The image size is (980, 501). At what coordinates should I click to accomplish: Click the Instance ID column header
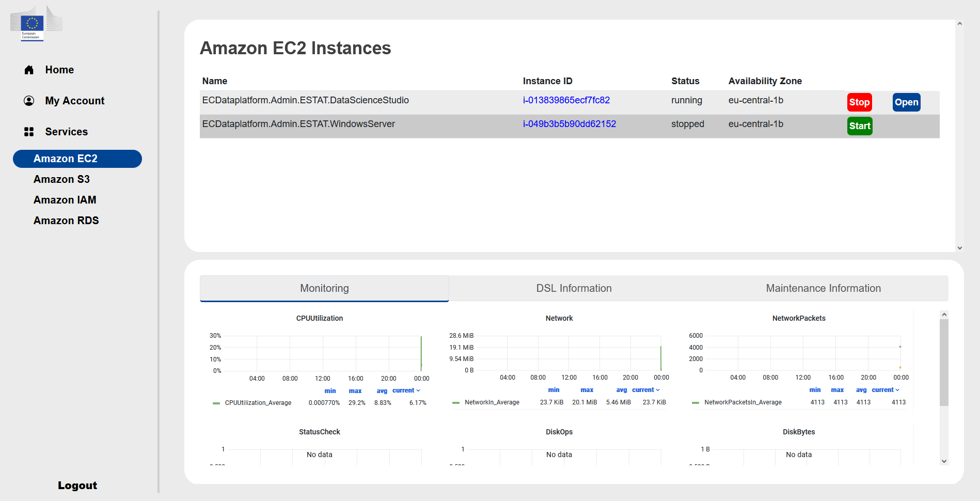coord(547,81)
